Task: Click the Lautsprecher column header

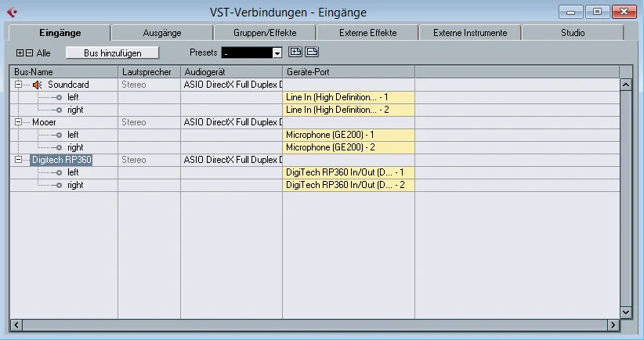Action: (x=150, y=72)
